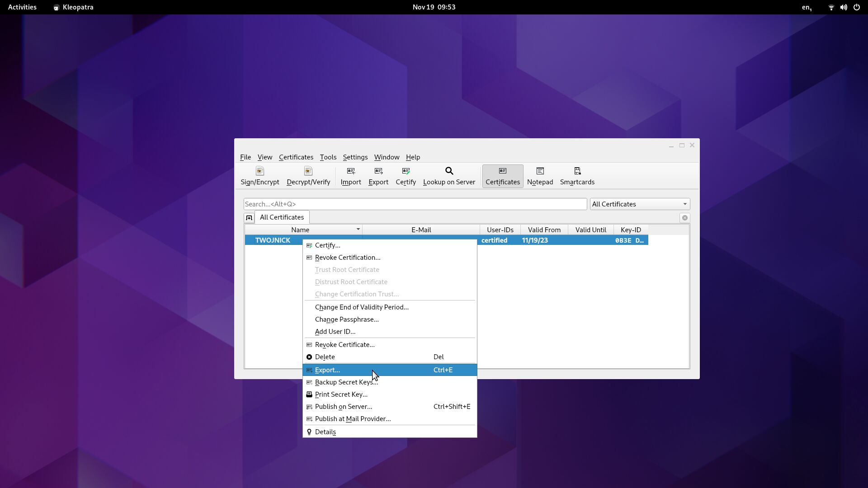
Task: Open the system volume indicator
Action: tap(843, 7)
